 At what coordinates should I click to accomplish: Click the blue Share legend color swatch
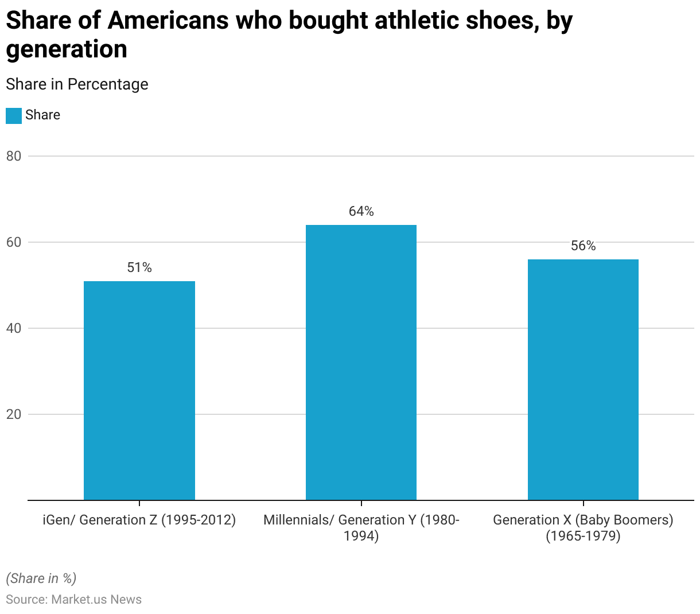coord(14,115)
